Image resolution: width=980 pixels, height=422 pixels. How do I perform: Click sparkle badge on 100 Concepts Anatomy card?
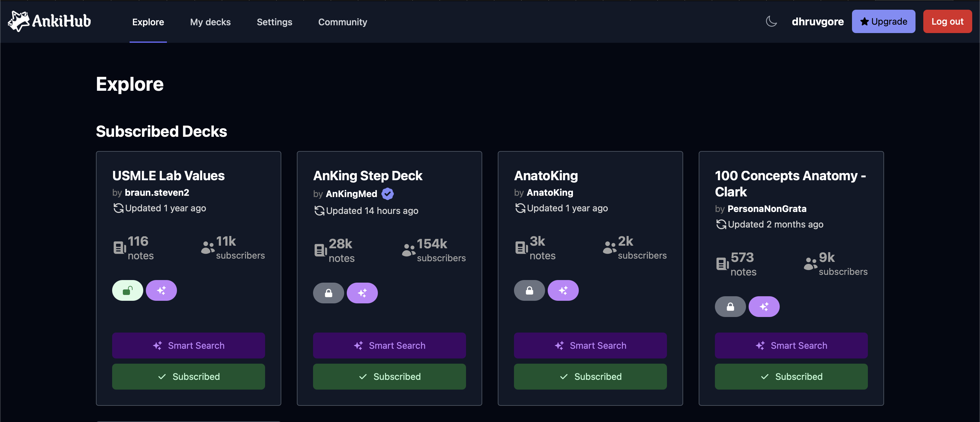click(x=764, y=307)
